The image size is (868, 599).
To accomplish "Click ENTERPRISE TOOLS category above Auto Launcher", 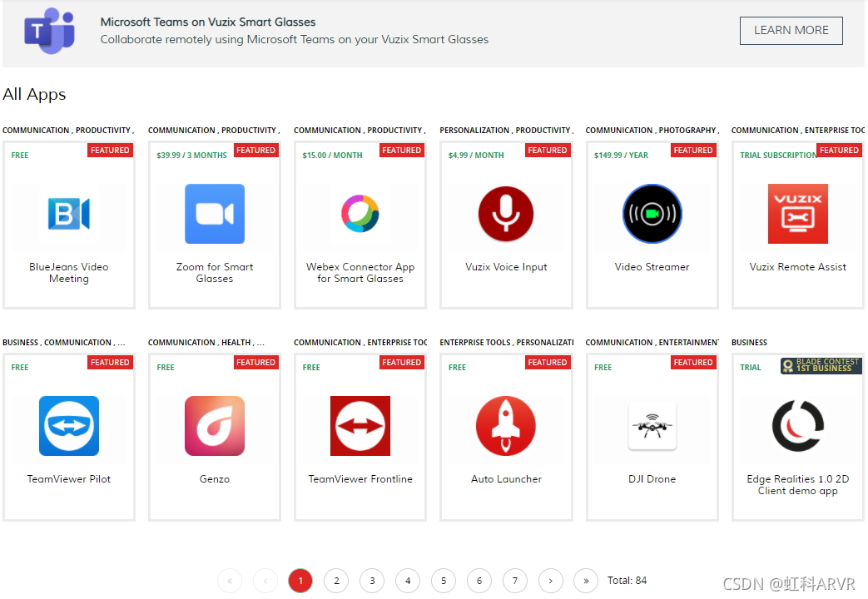I will 506,342.
